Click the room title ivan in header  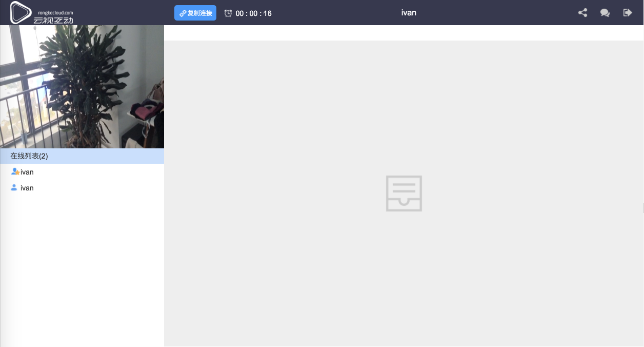(x=409, y=12)
